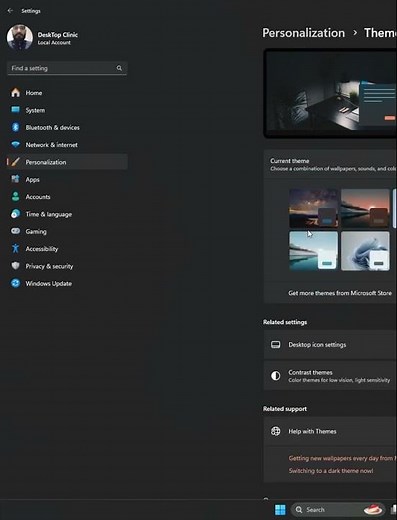Viewport: 397px width, 520px height.
Task: Select the teal lake theme thumbnail
Action: tap(313, 251)
